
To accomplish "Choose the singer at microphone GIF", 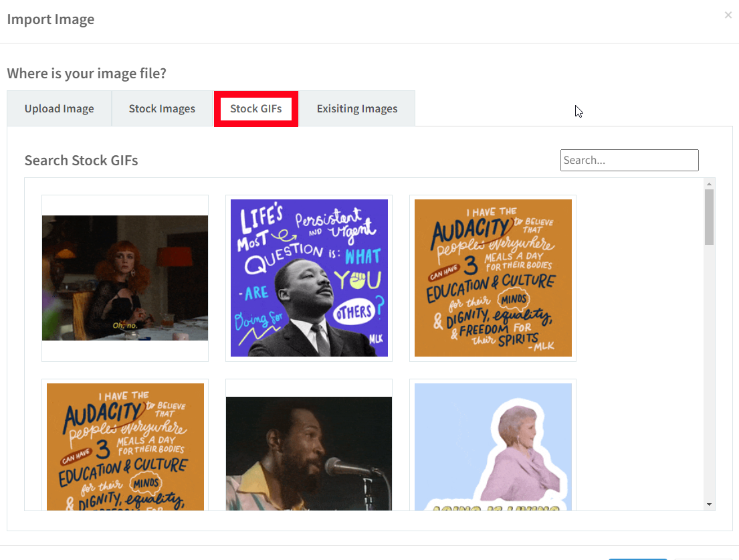I will coord(309,445).
